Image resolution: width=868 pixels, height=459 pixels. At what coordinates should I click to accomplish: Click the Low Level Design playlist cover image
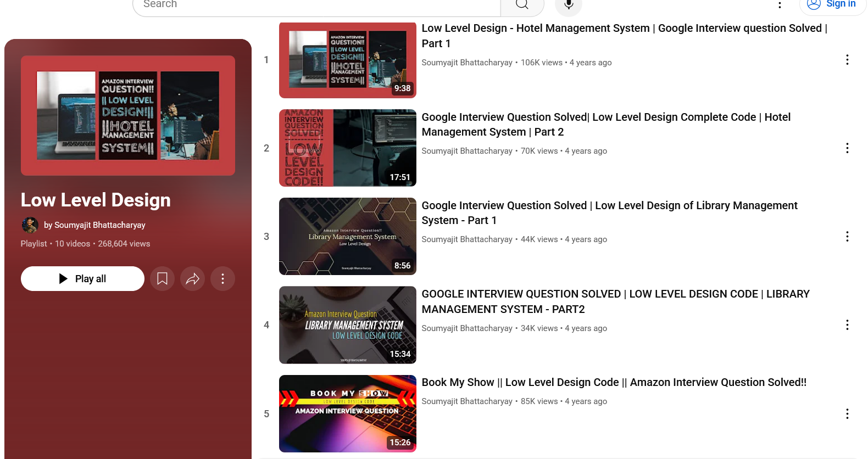tap(128, 115)
